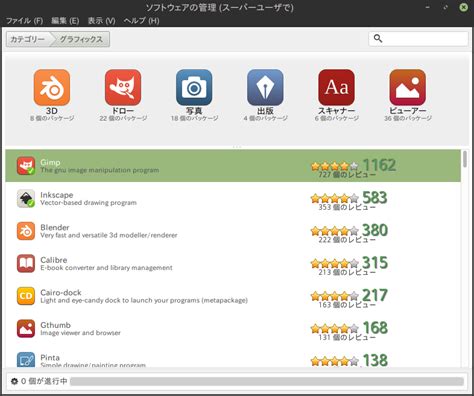The width and height of the screenshot is (474, 396).
Task: Select Cairo-dock in the list
Action: pos(233,296)
